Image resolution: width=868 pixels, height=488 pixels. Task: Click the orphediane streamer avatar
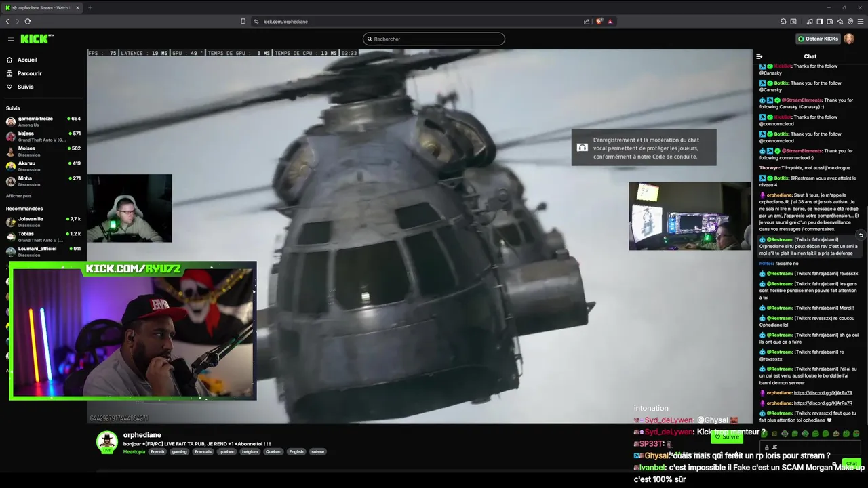[106, 442]
